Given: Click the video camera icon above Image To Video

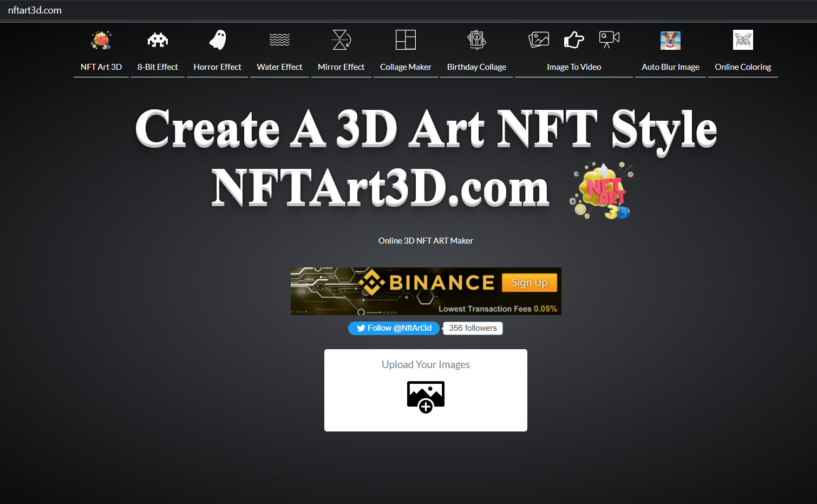Looking at the screenshot, I should pyautogui.click(x=609, y=39).
